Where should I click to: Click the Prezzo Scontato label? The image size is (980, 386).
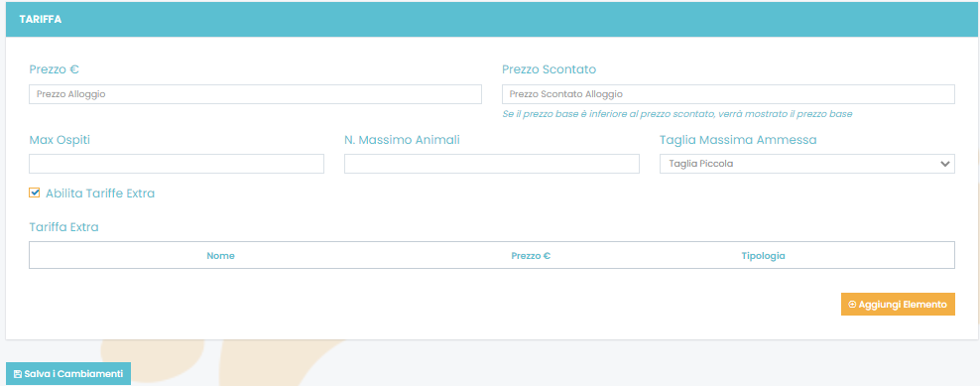tap(549, 68)
